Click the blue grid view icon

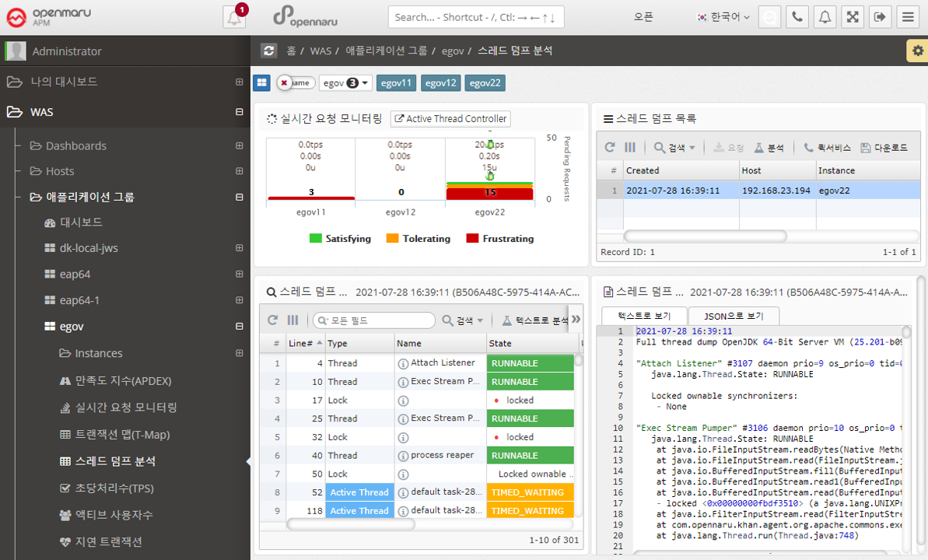tap(261, 82)
